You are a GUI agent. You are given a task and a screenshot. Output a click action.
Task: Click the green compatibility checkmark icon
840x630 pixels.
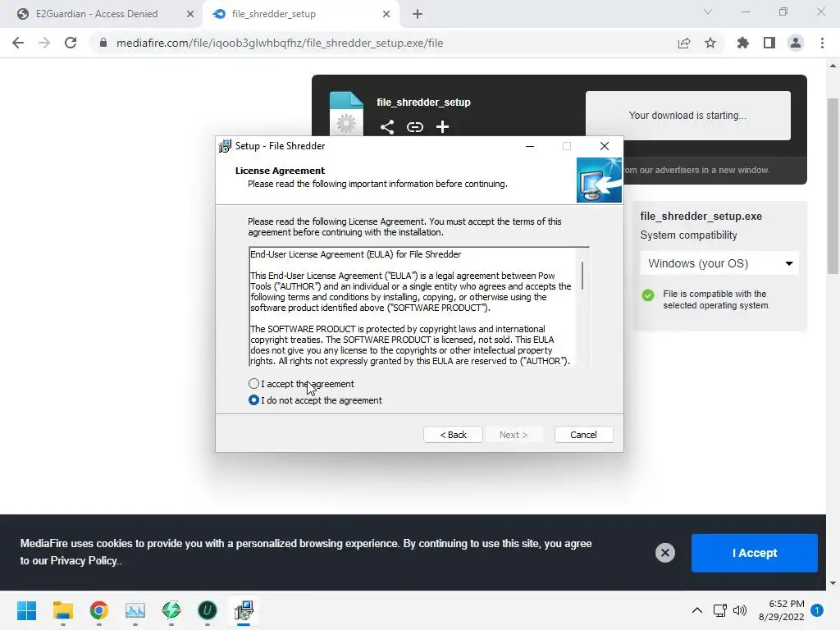click(648, 295)
